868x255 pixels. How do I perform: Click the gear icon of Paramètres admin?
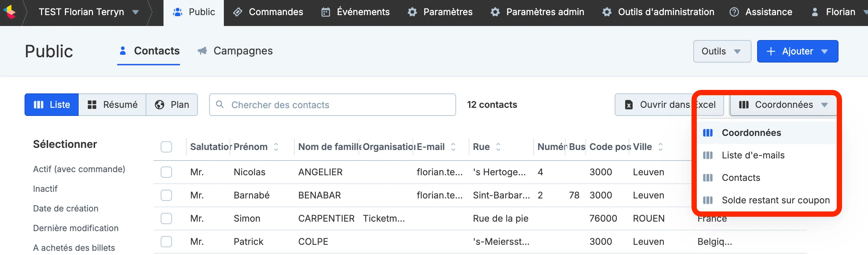pos(495,12)
